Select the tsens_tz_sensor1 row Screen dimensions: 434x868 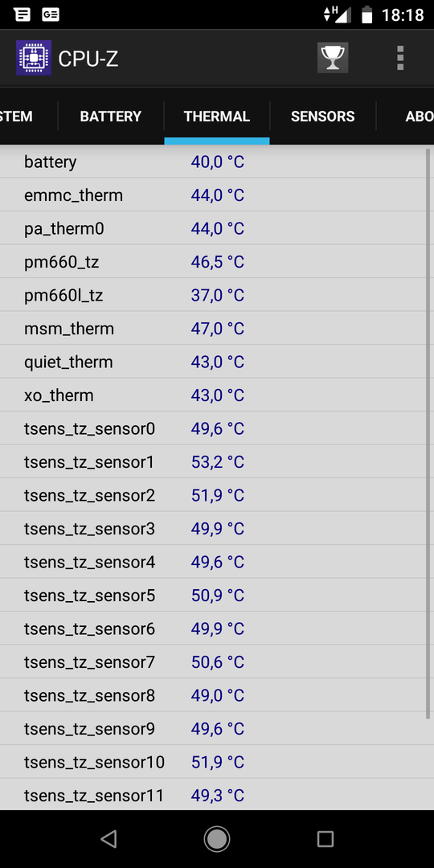point(212,462)
